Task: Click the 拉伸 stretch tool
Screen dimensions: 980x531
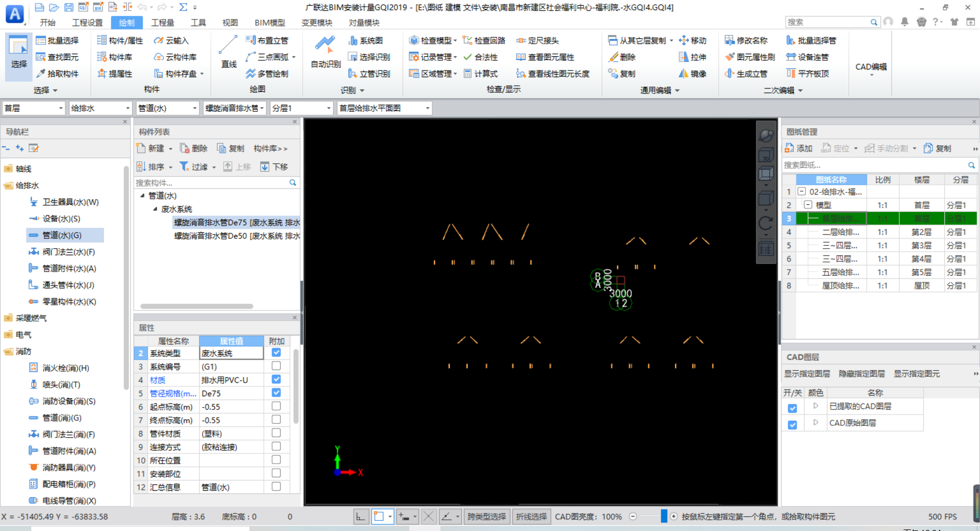Action: pyautogui.click(x=693, y=57)
